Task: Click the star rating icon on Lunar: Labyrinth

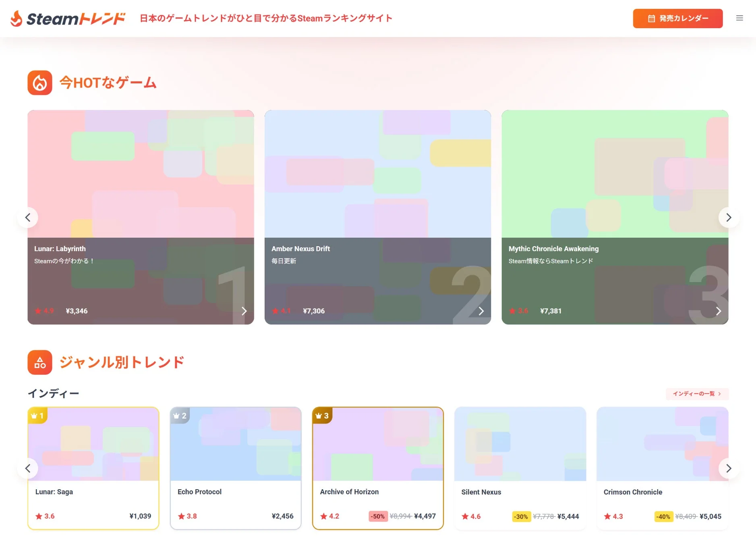Action: pos(38,311)
